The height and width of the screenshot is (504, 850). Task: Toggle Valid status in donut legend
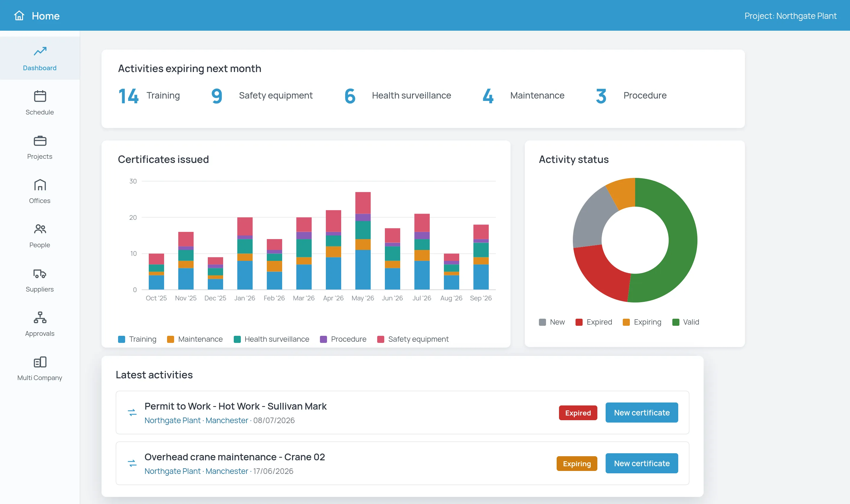(x=686, y=322)
